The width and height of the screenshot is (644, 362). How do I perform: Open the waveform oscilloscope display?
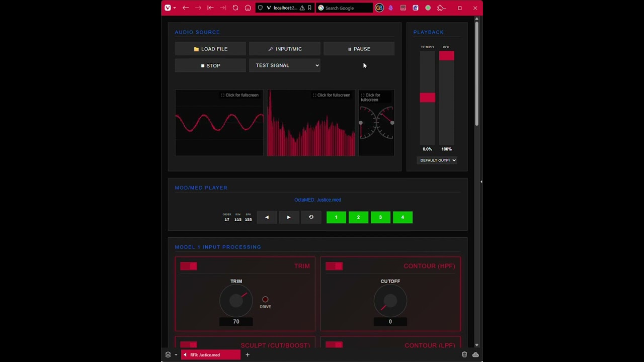click(x=219, y=123)
